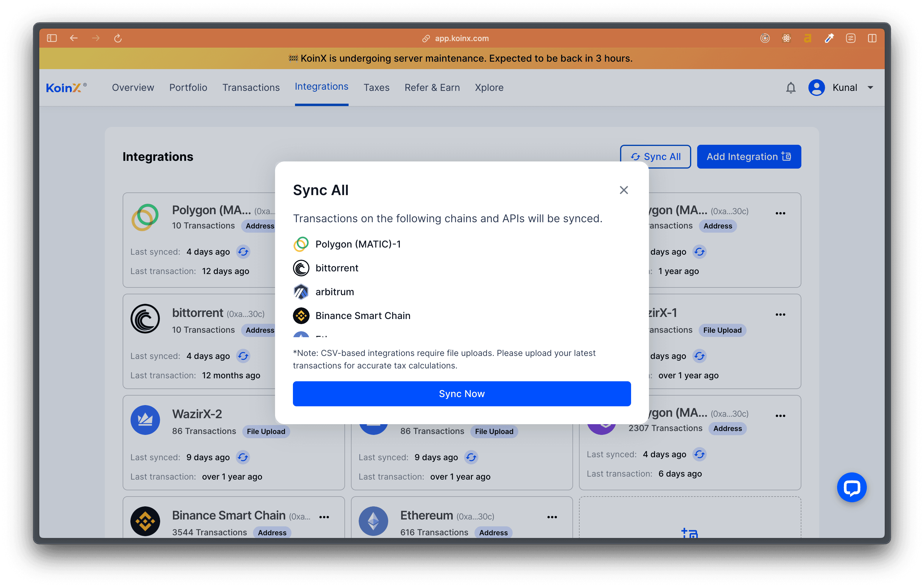Image resolution: width=924 pixels, height=588 pixels.
Task: Click the Binance icon in dialog
Action: [x=301, y=316]
